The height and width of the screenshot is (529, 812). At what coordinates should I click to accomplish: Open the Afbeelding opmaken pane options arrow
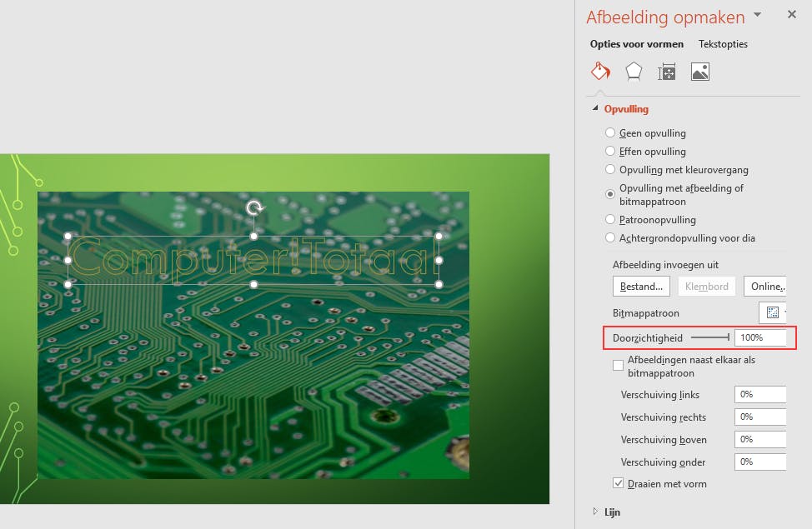click(758, 15)
